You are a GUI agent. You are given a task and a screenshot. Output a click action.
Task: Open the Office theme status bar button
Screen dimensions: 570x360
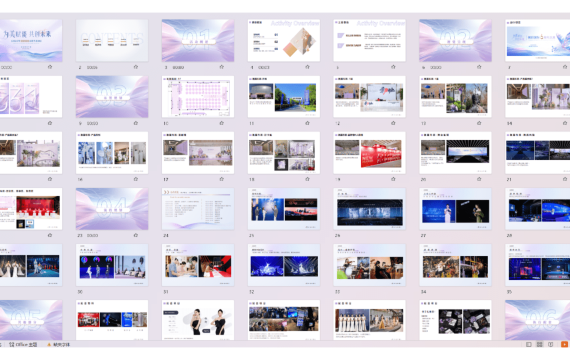(x=23, y=344)
